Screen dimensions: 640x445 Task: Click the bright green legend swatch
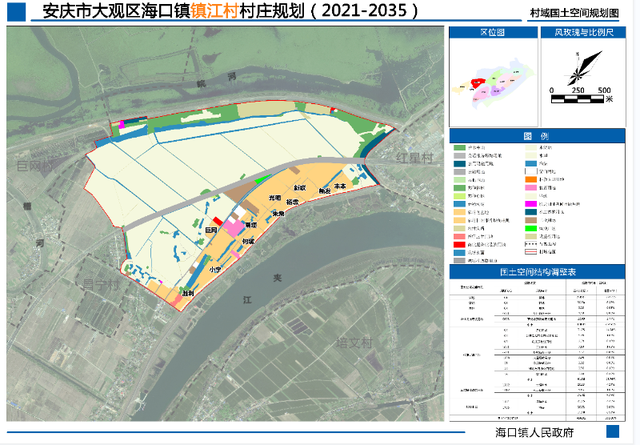pos(531,228)
